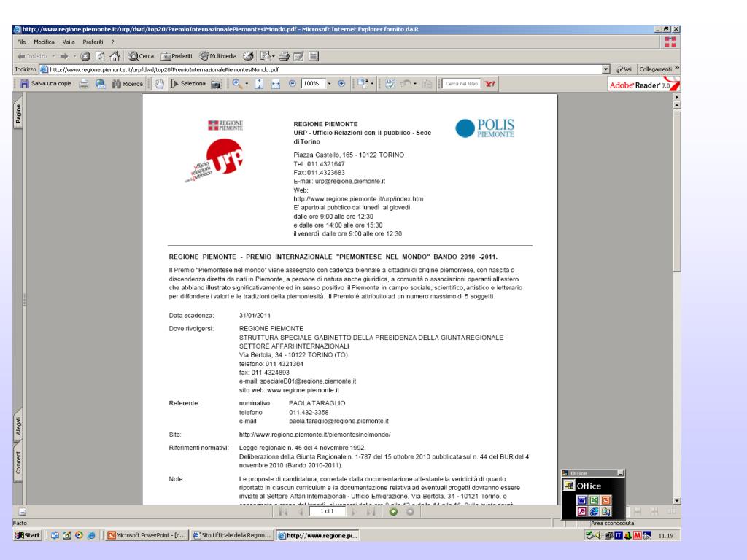Open Ricerca binoculars search

click(x=127, y=84)
